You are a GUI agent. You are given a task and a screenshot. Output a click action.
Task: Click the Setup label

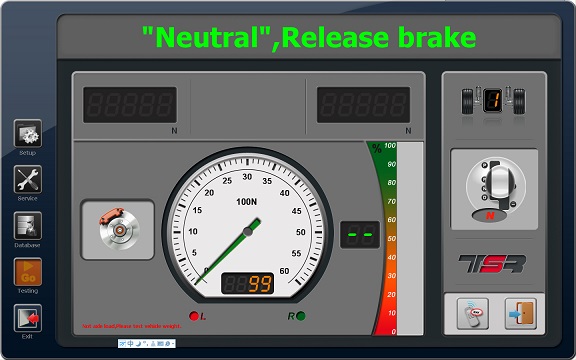(x=28, y=152)
